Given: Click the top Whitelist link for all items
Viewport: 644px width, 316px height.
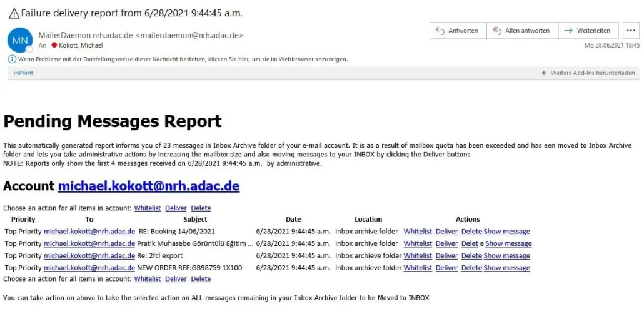Looking at the screenshot, I should coord(148,208).
